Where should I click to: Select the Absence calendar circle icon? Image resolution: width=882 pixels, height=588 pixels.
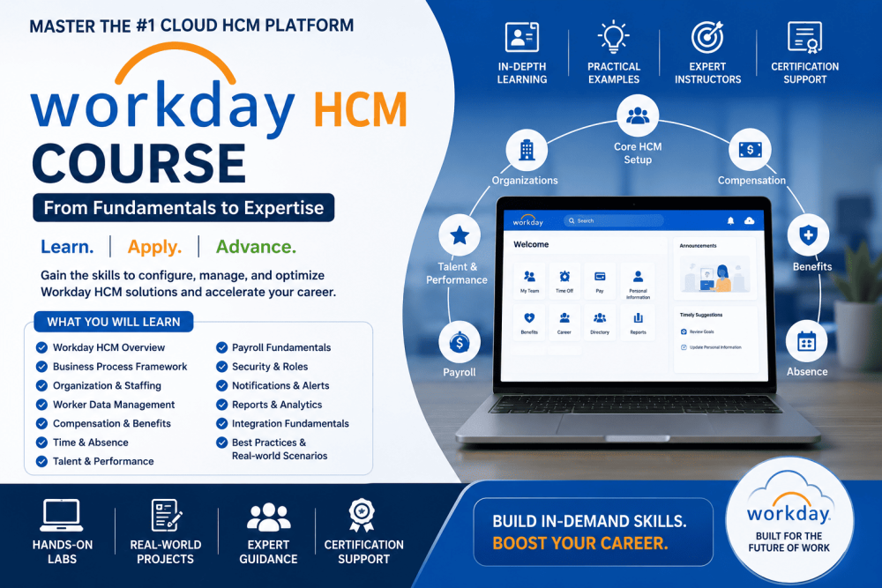[x=807, y=341]
